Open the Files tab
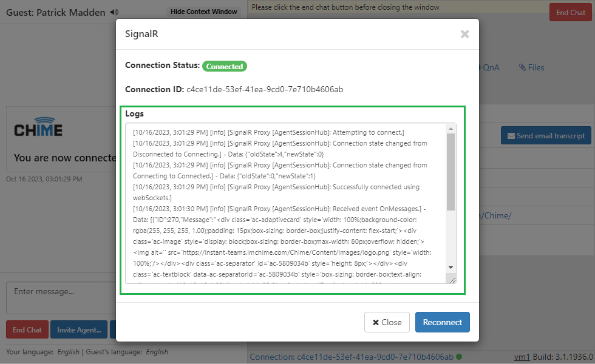595x364 pixels. point(532,67)
